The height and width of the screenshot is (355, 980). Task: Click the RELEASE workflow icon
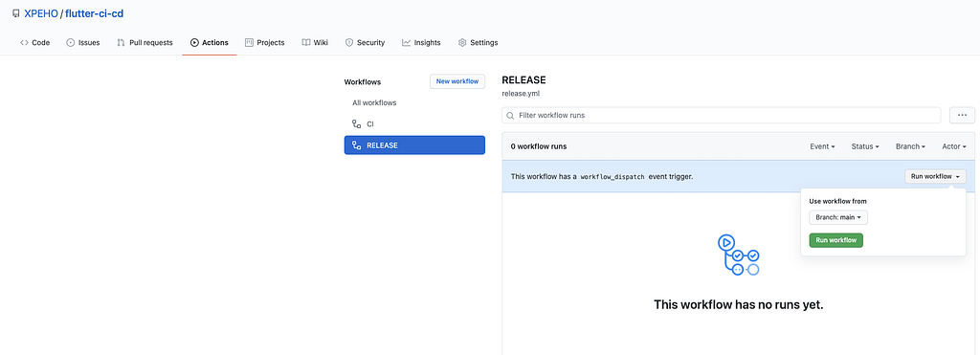pos(356,145)
